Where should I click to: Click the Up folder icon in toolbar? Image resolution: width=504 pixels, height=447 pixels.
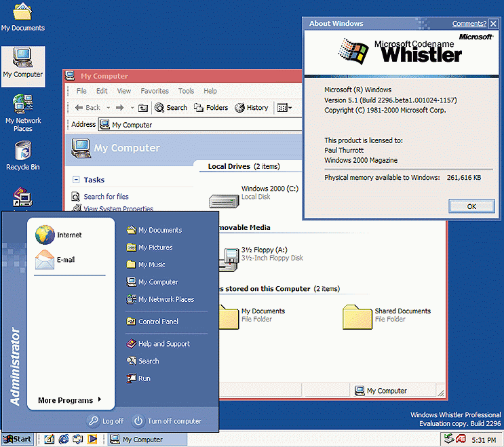pos(143,108)
